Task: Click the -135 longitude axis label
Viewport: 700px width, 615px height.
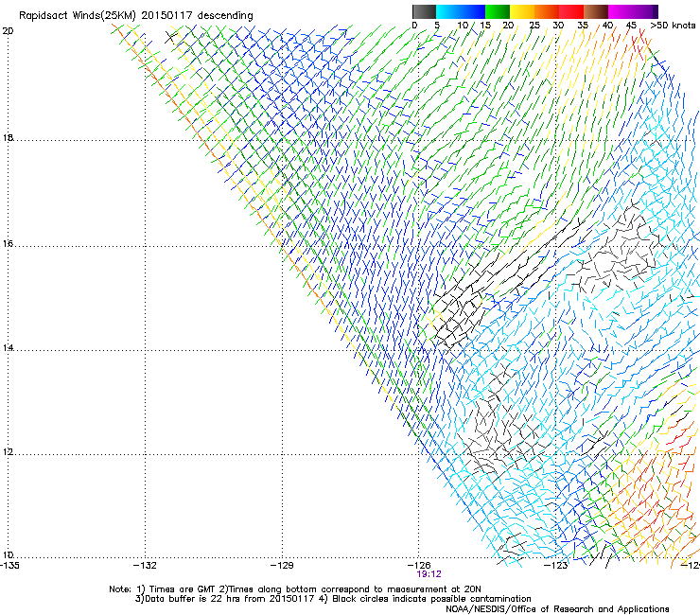Action: pyautogui.click(x=9, y=566)
